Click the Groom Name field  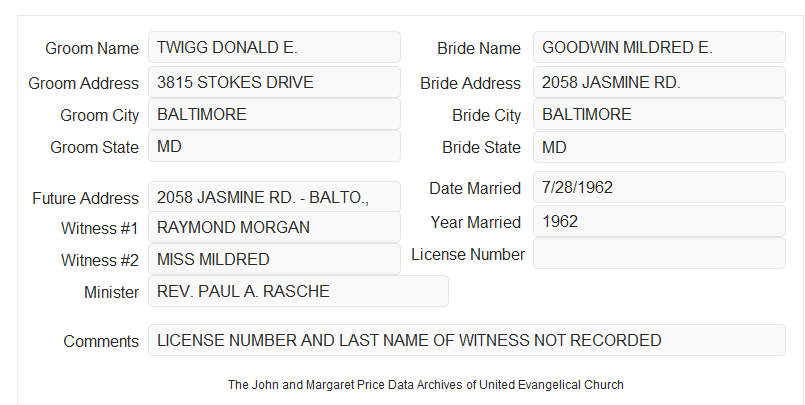[274, 47]
